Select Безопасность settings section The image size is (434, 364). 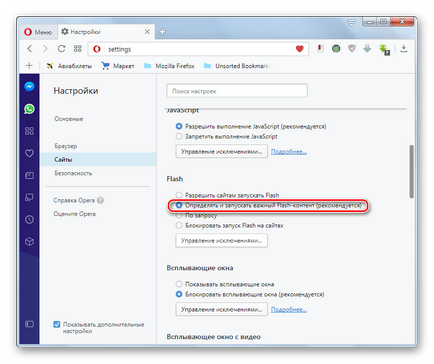73,173
